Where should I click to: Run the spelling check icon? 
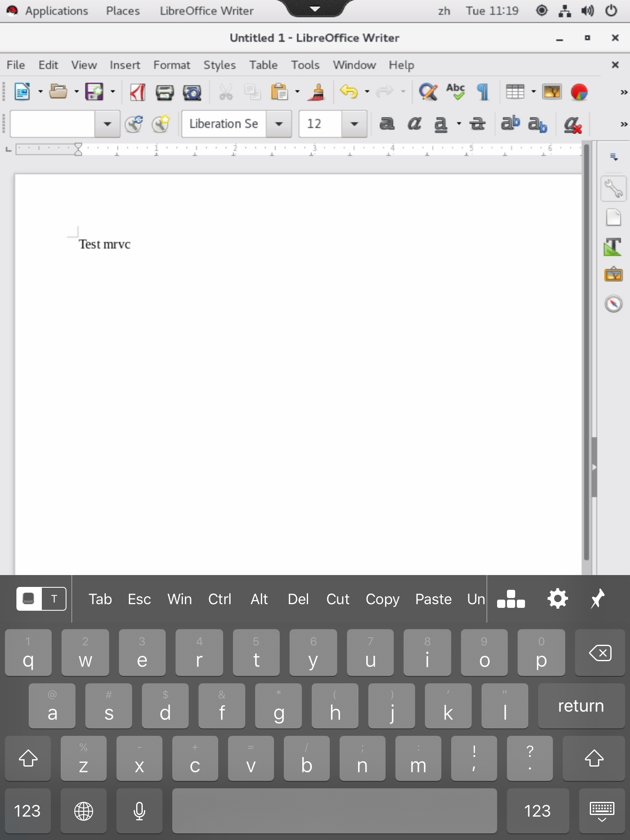[455, 92]
